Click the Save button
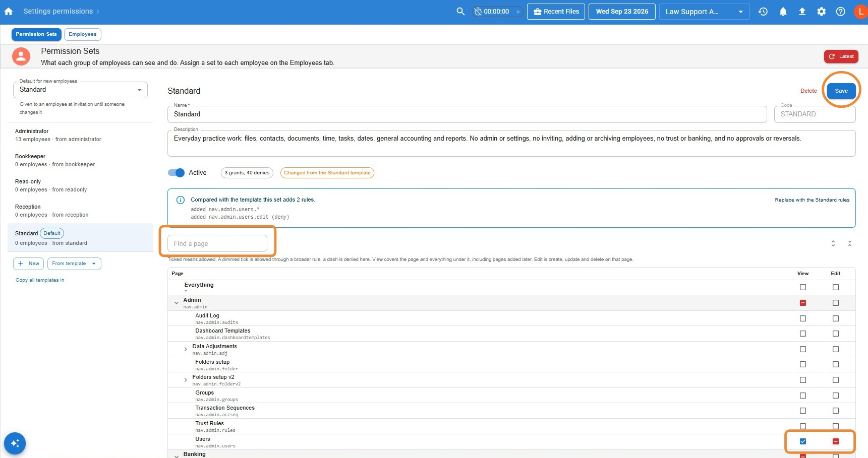Image resolution: width=868 pixels, height=458 pixels. (x=841, y=91)
